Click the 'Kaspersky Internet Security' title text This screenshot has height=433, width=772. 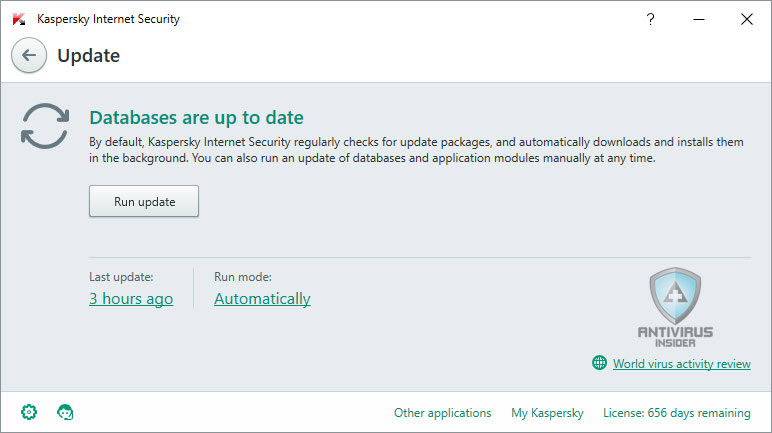pos(108,19)
